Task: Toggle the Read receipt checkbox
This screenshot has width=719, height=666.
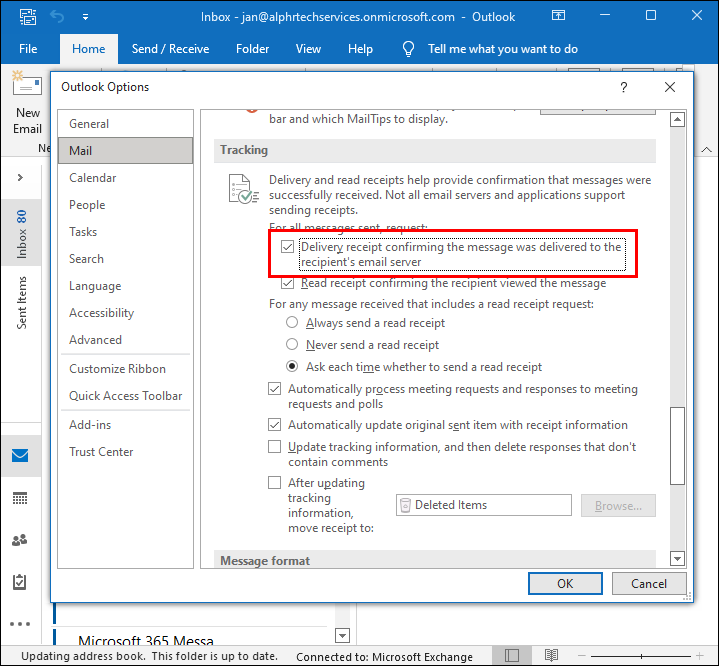Action: 288,283
